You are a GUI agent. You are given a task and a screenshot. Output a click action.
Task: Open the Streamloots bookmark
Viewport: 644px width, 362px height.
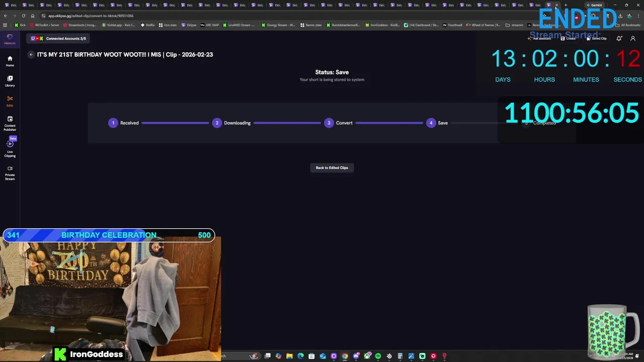pyautogui.click(x=80, y=25)
